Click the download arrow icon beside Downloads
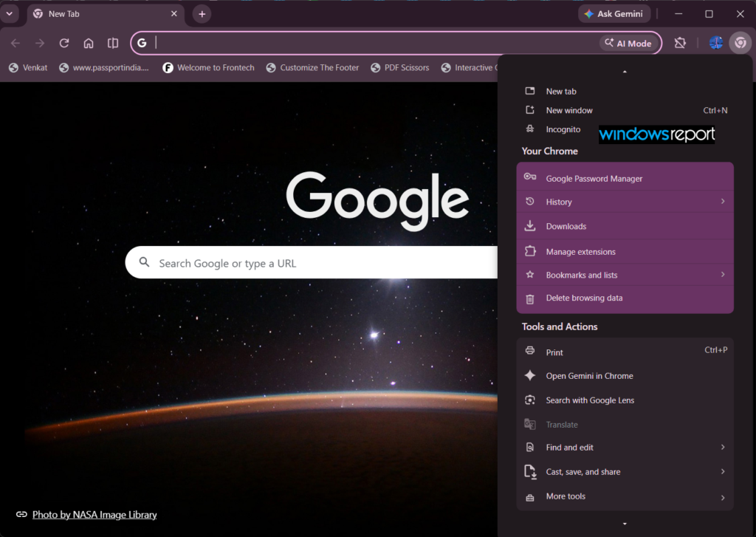756x537 pixels. (530, 226)
